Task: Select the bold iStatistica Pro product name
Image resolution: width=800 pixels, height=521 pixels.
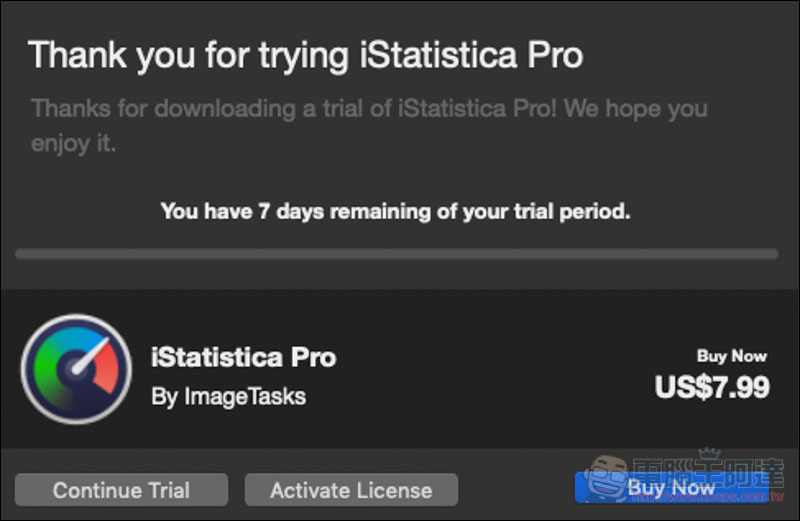Action: tap(244, 357)
